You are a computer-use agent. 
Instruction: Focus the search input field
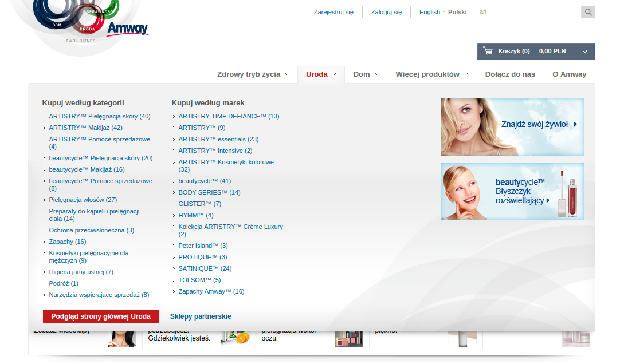[x=528, y=12]
